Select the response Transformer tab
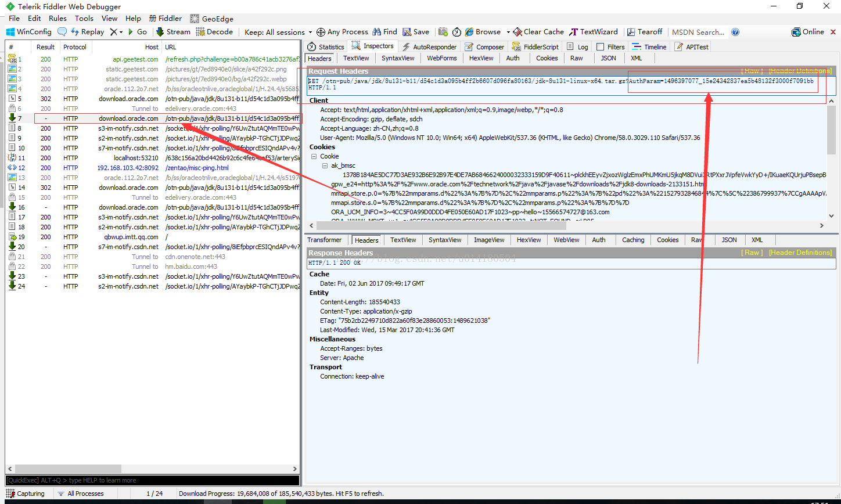This screenshot has width=841, height=504. tap(325, 240)
